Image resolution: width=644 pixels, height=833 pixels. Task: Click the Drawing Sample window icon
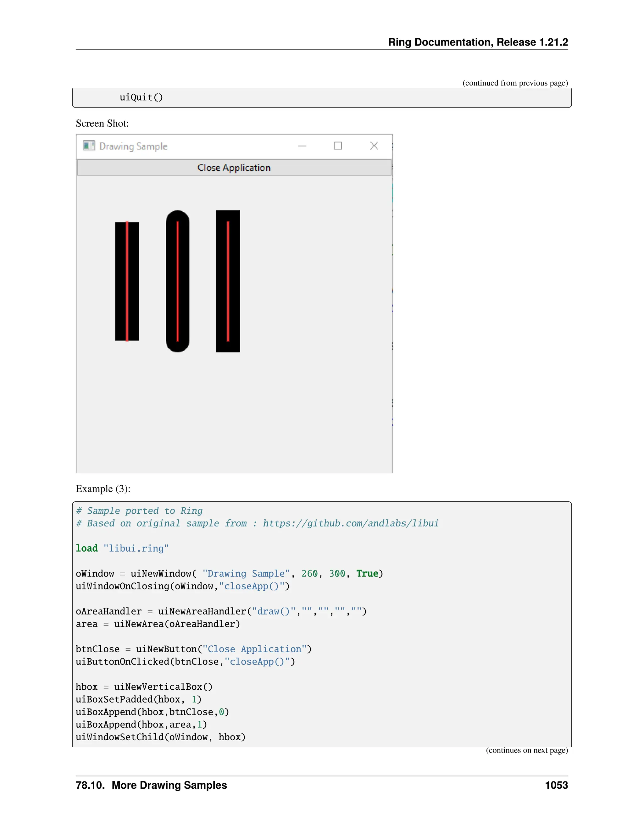tap(88, 146)
